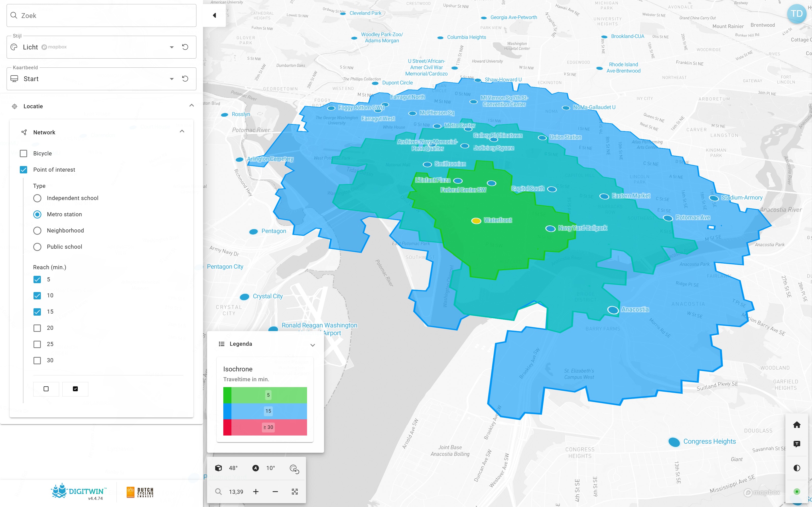Toggle the contrast half-circle icon
812x507 pixels.
(x=797, y=468)
